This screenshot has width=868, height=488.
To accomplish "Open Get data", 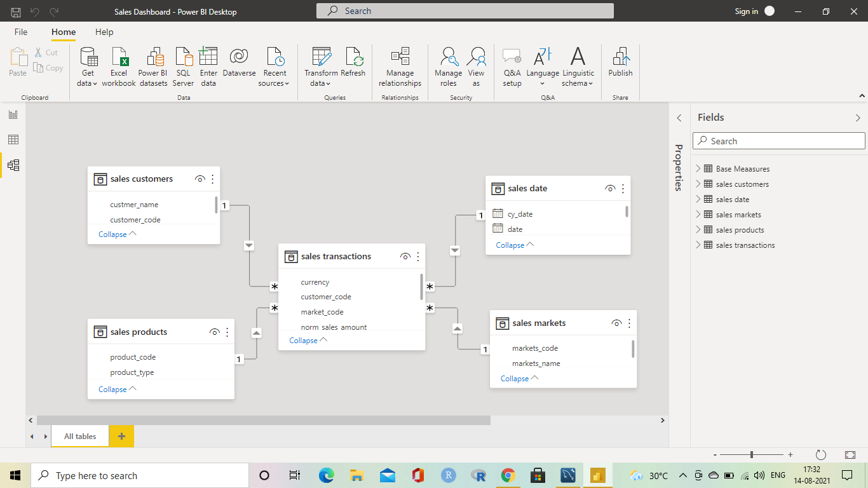I will 86,66.
